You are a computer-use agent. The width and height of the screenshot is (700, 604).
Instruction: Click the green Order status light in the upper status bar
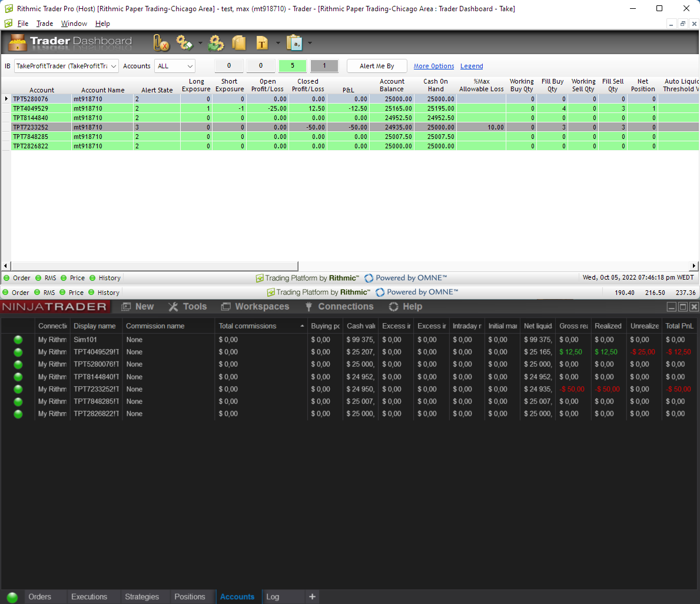click(x=6, y=278)
